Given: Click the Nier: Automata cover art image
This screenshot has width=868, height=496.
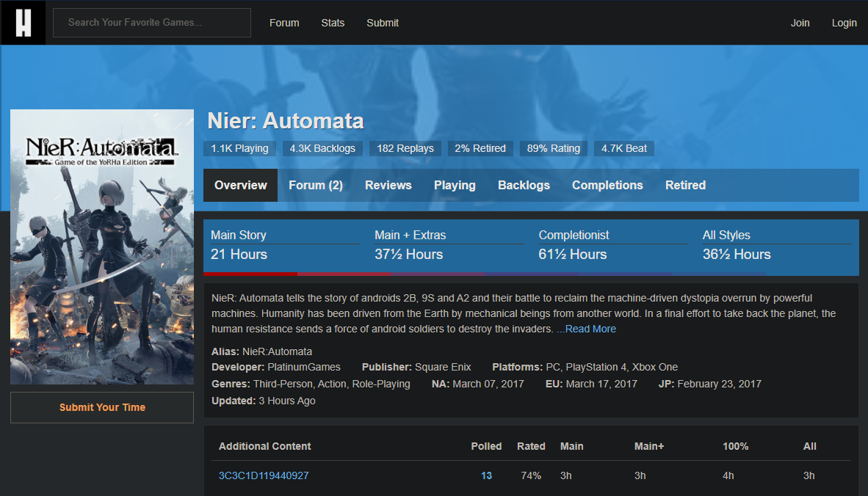Looking at the screenshot, I should click(x=102, y=247).
